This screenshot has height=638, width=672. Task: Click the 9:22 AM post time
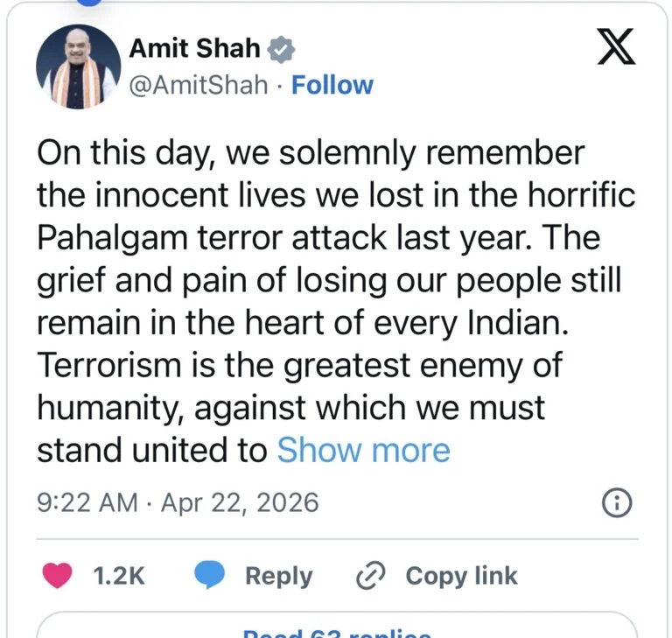click(x=87, y=503)
